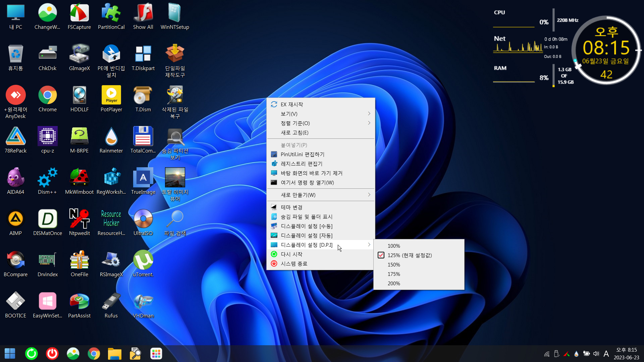644x362 pixels.
Task: Click the volume tray icon
Action: pos(596,354)
